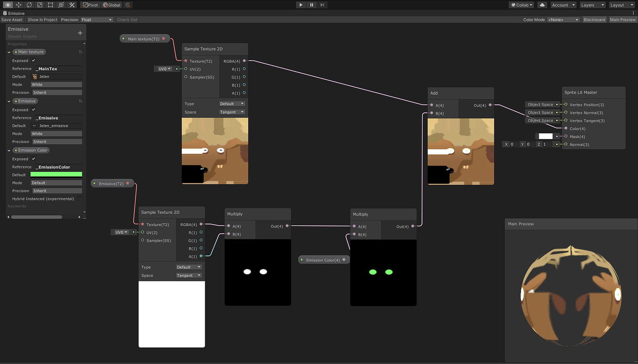Open the Layout menu
The width and height of the screenshot is (638, 364).
coord(621,5)
